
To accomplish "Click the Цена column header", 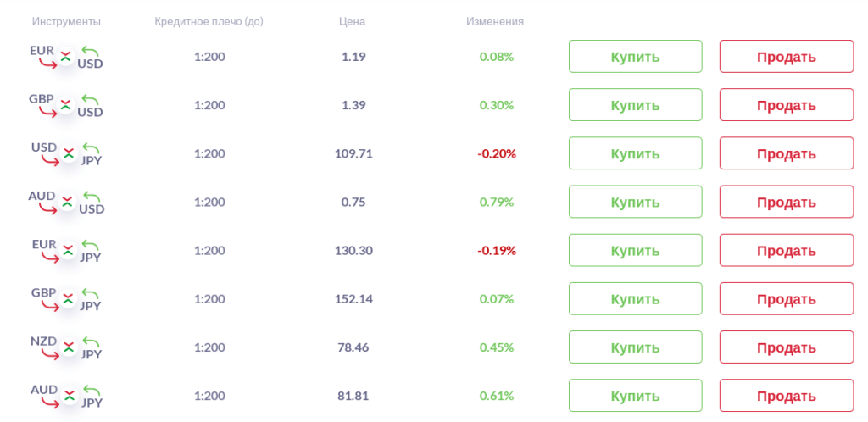I will 352,21.
